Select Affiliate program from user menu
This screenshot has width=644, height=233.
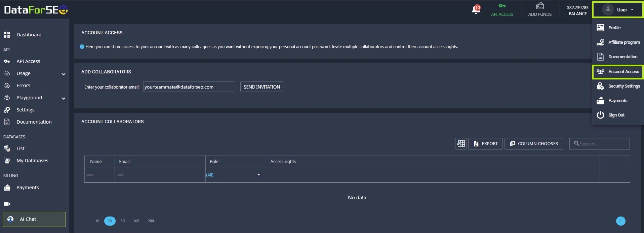pos(617,42)
